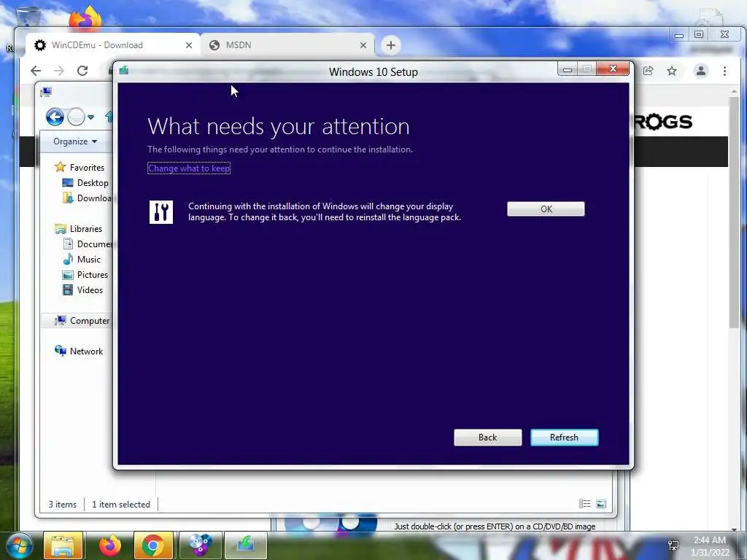747x560 pixels.
Task: Open the disc media app in taskbar
Action: tap(200, 545)
